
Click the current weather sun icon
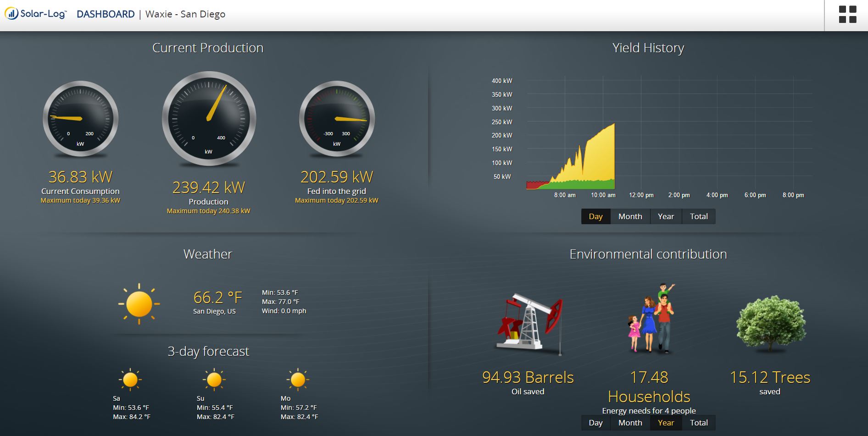pos(139,304)
